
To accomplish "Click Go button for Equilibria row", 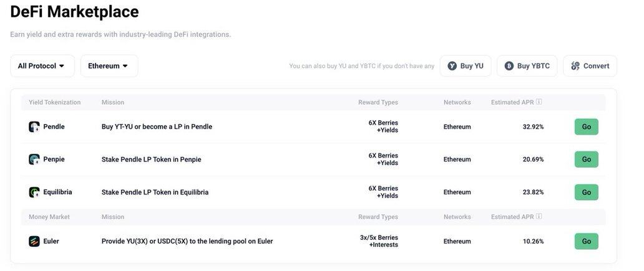I will pyautogui.click(x=586, y=193).
